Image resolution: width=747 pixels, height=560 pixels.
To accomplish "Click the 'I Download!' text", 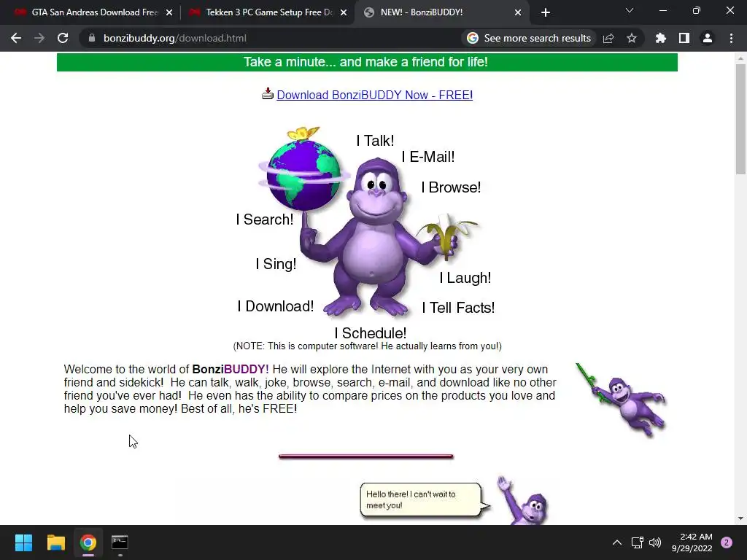I will [x=275, y=306].
